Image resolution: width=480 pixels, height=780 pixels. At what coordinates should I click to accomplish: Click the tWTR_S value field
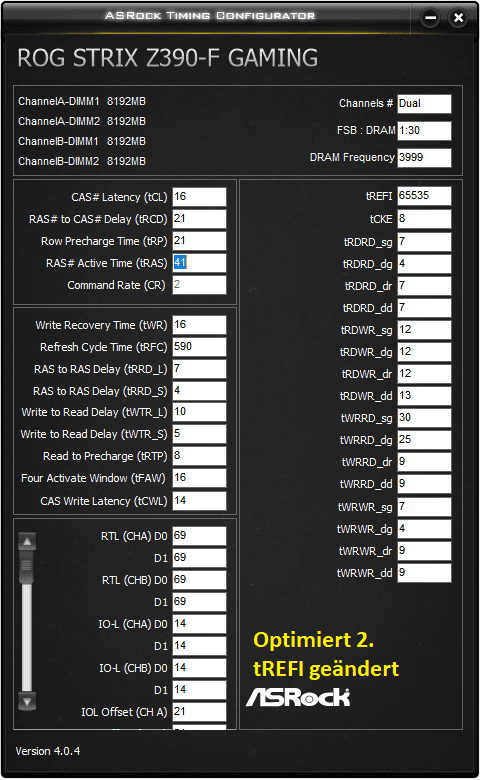199,434
